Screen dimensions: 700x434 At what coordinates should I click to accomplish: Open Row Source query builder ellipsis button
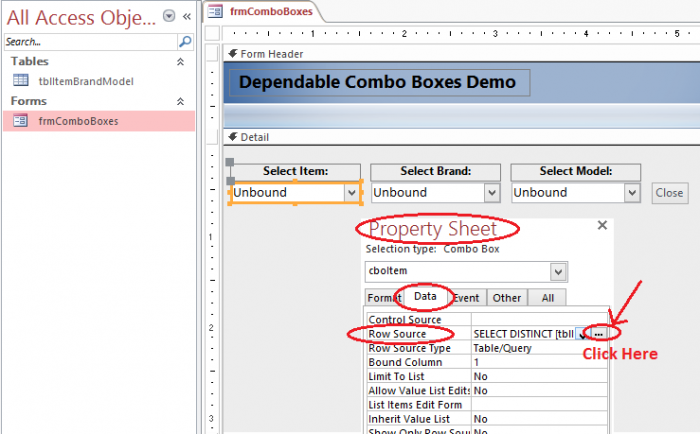[598, 333]
